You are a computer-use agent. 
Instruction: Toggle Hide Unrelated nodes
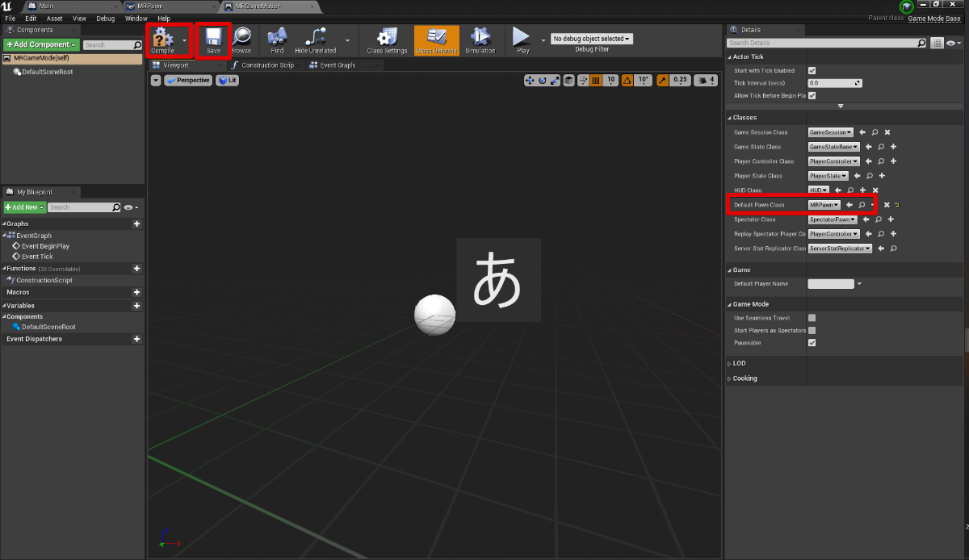click(x=315, y=40)
